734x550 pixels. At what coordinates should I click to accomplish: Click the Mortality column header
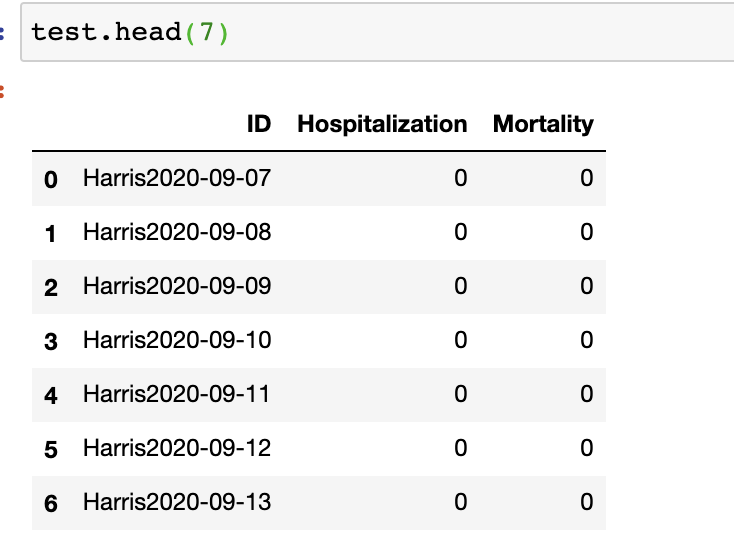(543, 124)
